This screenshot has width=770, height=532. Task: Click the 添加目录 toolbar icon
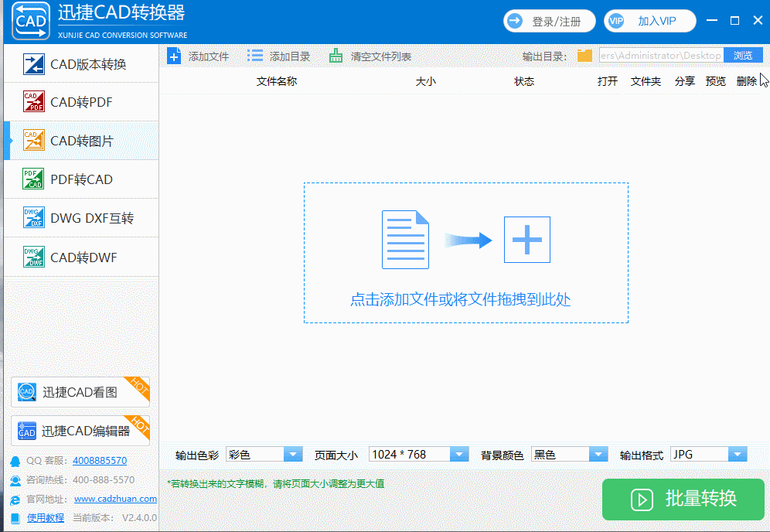[254, 56]
